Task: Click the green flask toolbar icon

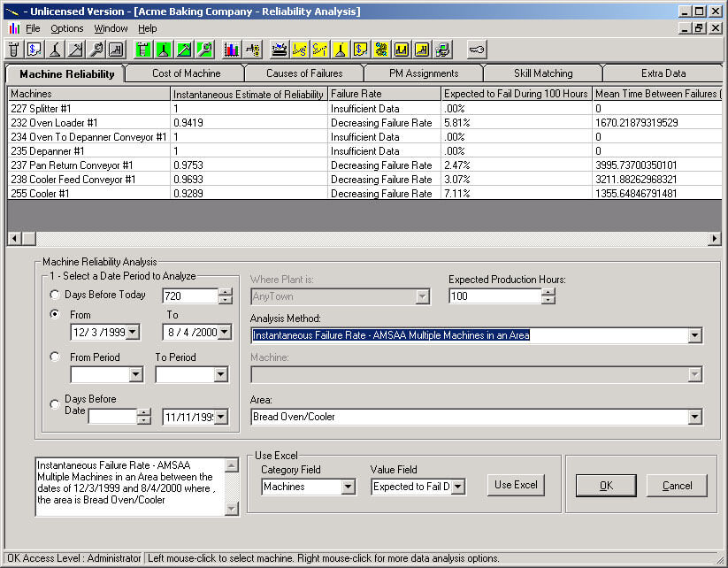Action: click(164, 50)
